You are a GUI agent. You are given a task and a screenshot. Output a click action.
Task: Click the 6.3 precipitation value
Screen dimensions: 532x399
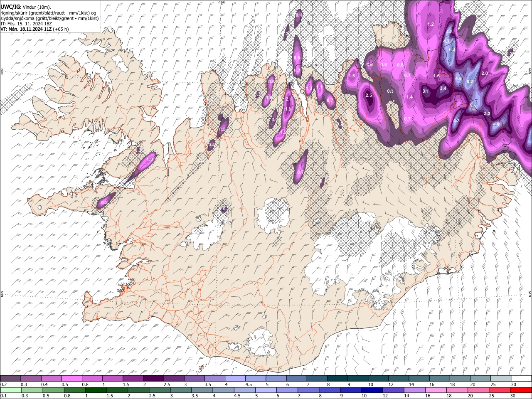453,49
